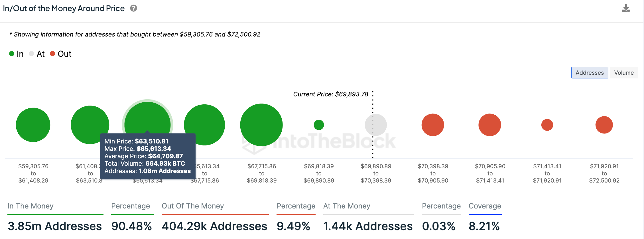Click the At The Money heading
The image size is (644, 239).
347,206
